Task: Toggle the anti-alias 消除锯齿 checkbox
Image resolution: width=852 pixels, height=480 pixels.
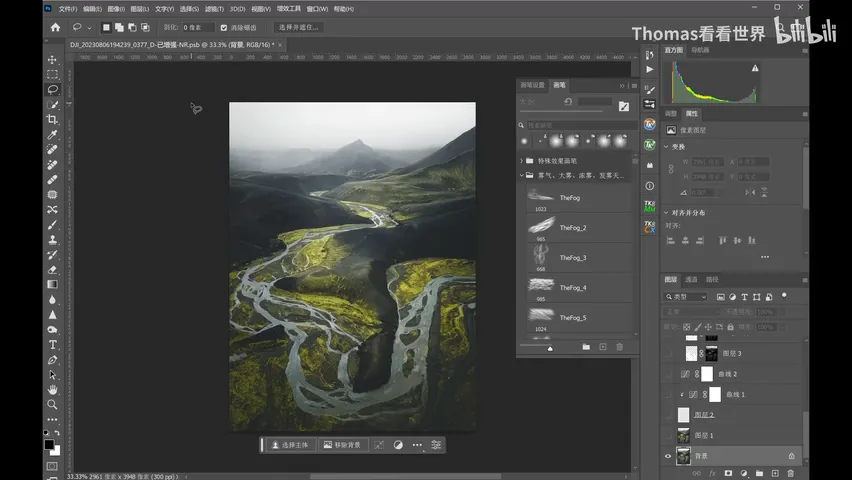Action: point(224,27)
